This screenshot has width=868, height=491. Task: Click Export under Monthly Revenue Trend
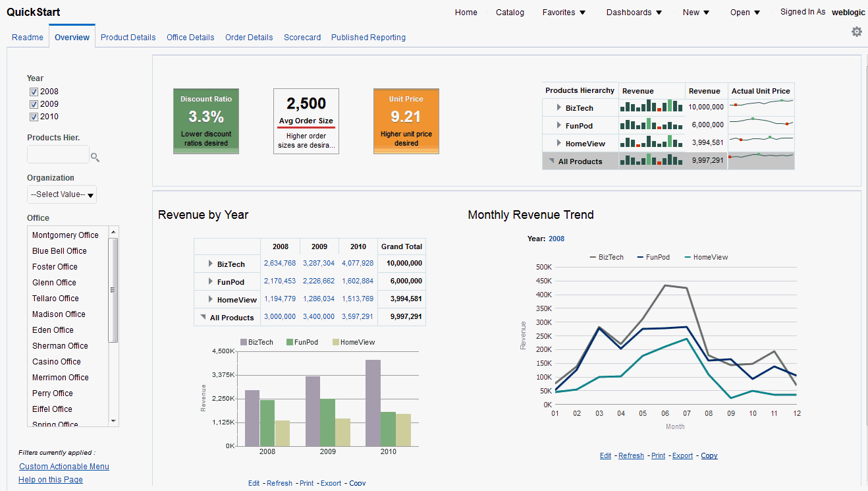coord(682,455)
